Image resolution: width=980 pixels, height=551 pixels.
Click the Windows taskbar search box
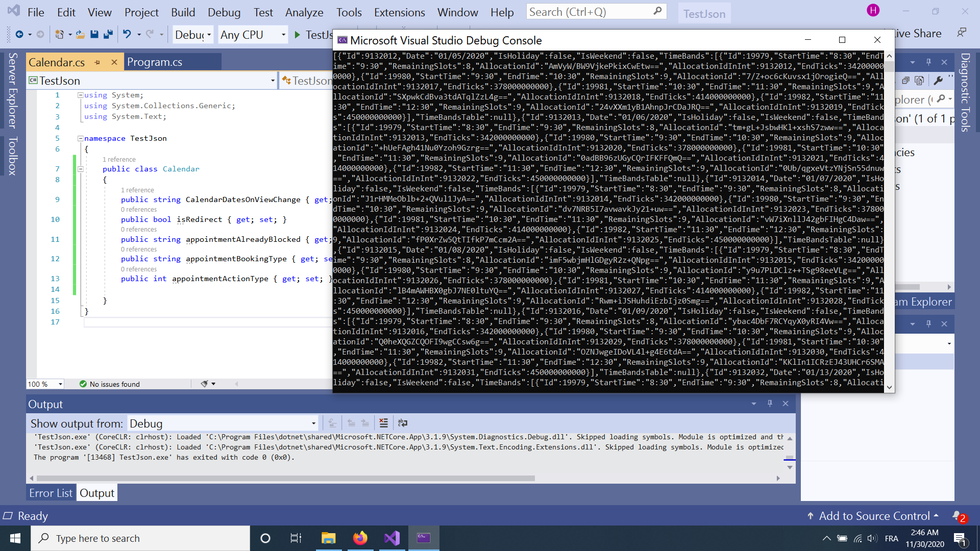pos(140,538)
